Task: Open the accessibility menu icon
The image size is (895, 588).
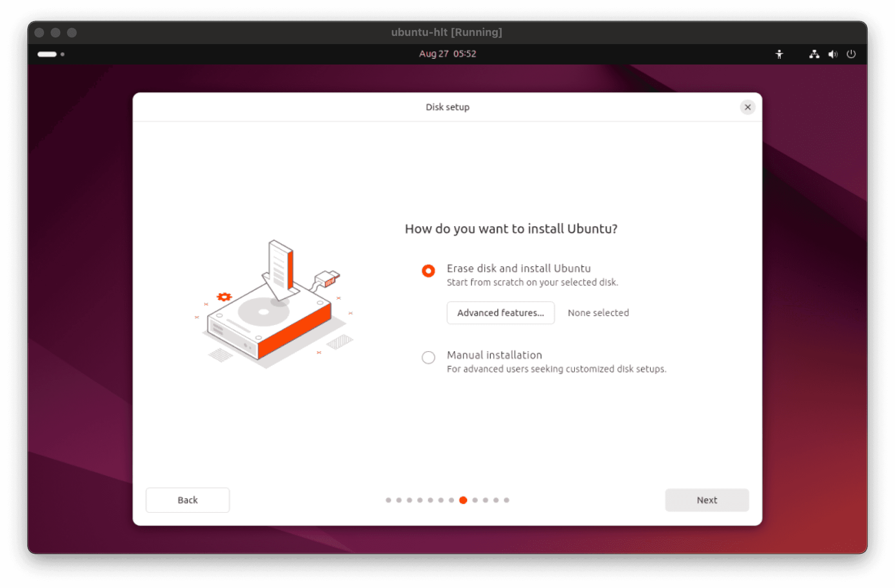Action: [779, 54]
